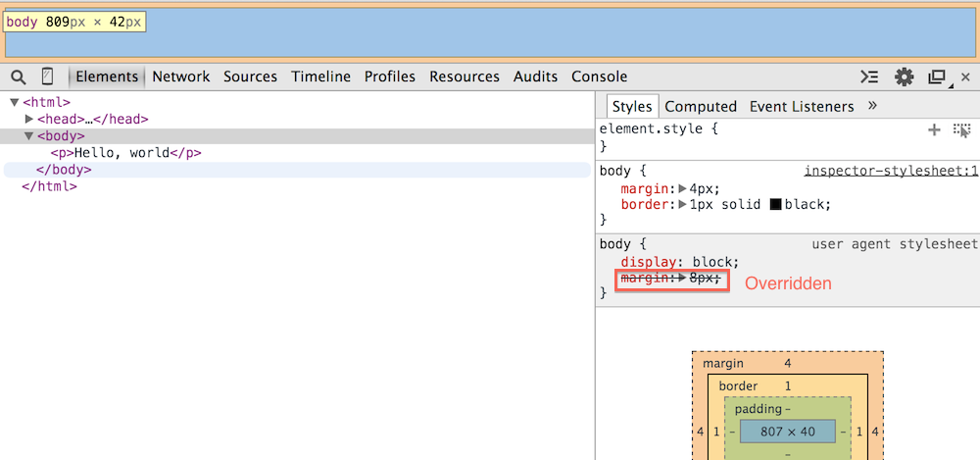Open the Event Listeners sidebar tab

[802, 106]
